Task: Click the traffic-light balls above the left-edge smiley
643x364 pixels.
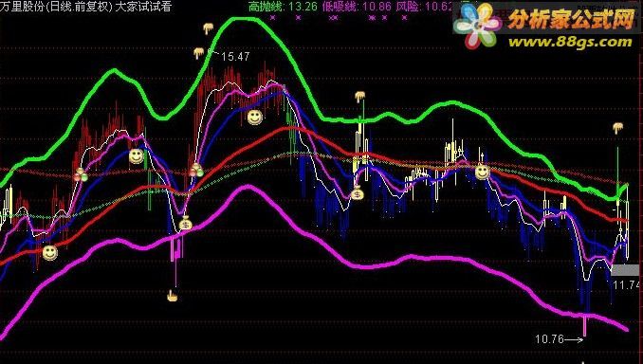Action: tap(81, 175)
